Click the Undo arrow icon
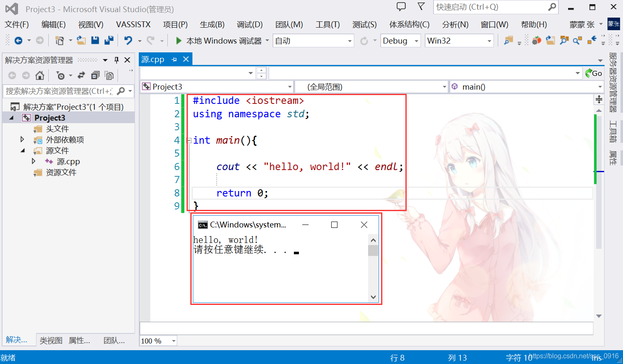This screenshot has height=364, width=623. click(128, 41)
